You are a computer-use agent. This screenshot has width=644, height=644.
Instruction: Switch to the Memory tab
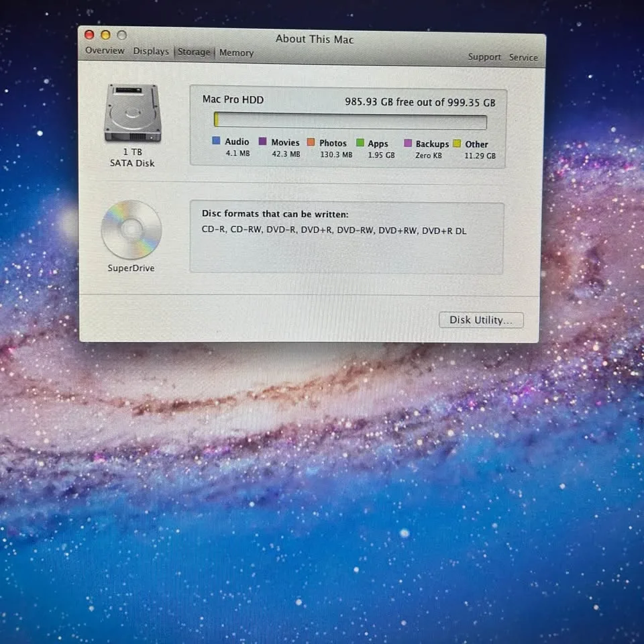click(x=236, y=52)
